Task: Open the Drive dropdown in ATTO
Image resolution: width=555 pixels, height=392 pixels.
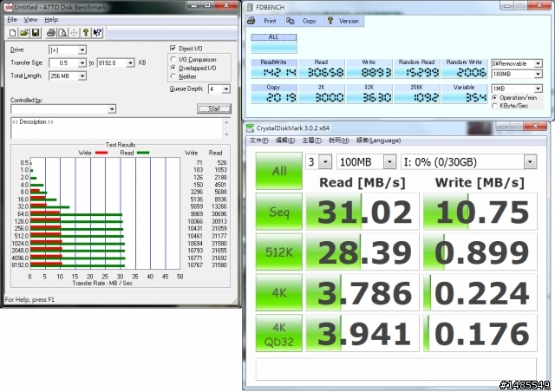Action: coord(82,50)
